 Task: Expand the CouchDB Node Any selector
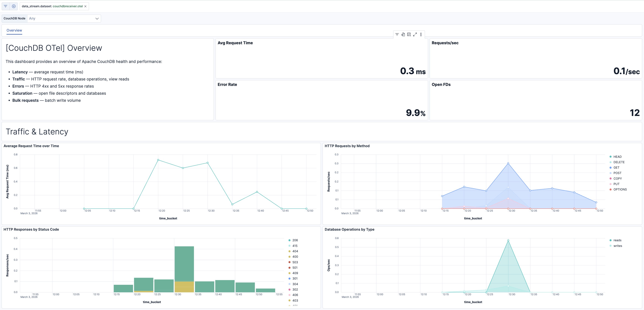click(x=97, y=18)
